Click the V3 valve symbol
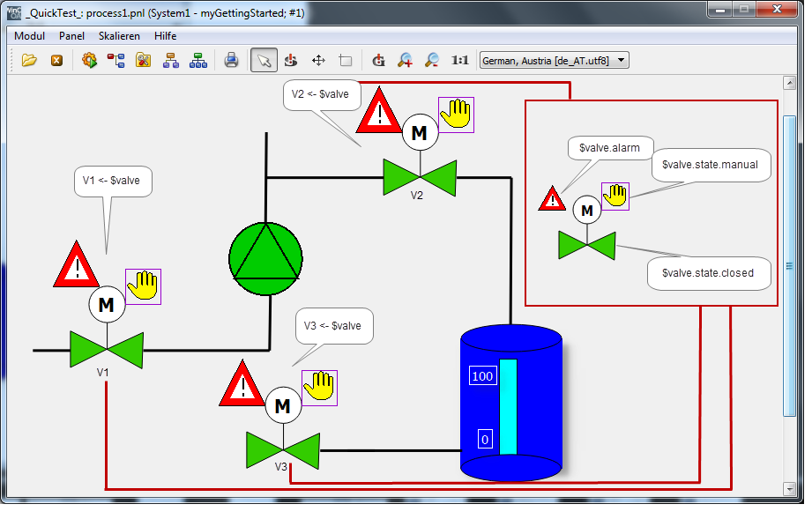The width and height of the screenshot is (812, 519). click(283, 450)
